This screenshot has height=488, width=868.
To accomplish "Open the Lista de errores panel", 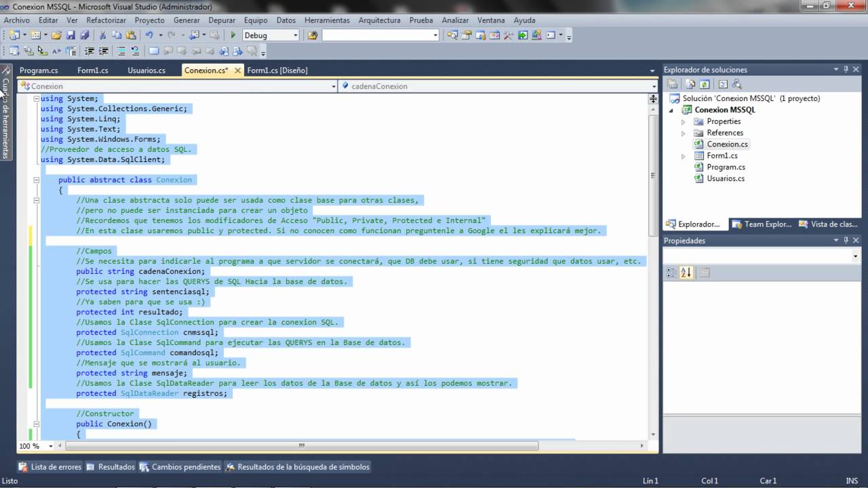I will click(x=51, y=467).
